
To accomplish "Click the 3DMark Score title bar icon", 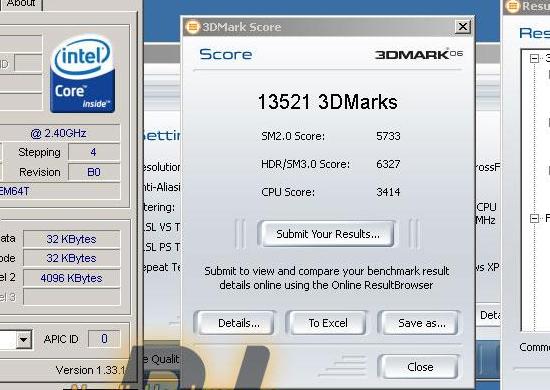I will tap(193, 27).
